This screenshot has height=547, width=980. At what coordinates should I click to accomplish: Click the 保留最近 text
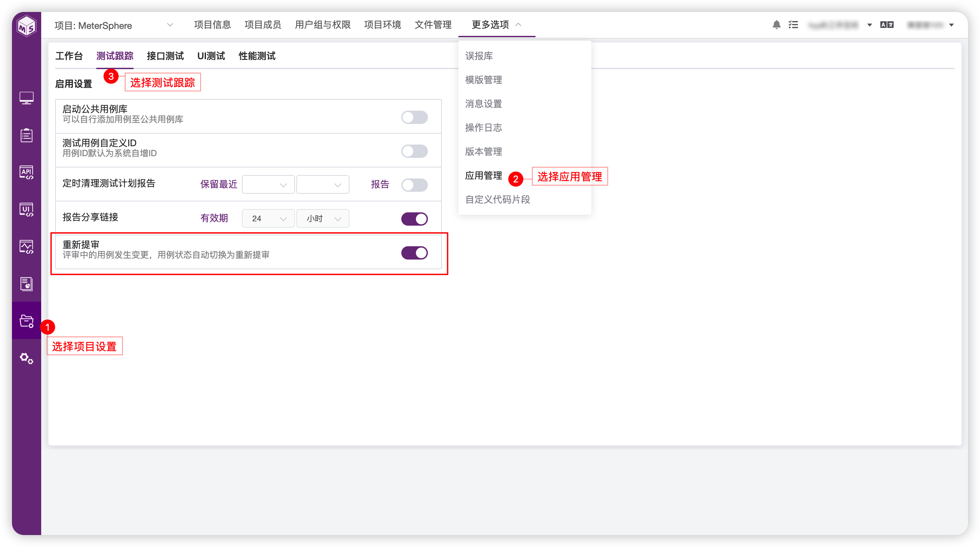[219, 184]
